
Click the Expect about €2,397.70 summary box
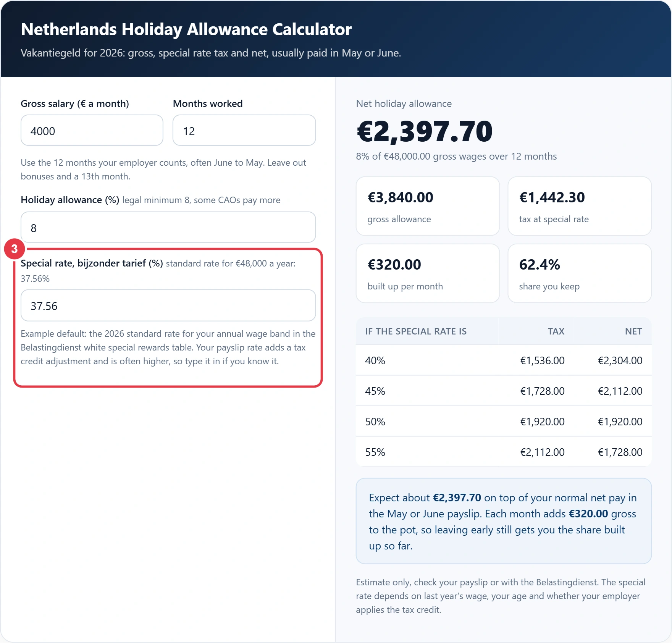click(504, 521)
